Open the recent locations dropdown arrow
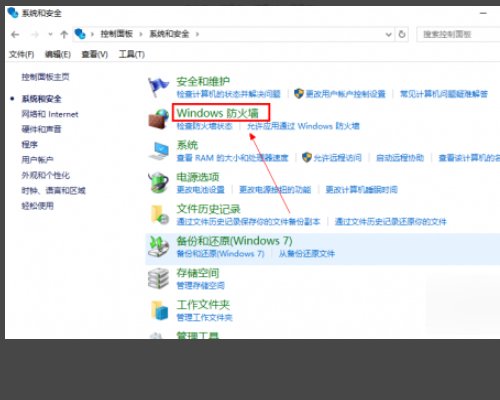 click(x=50, y=34)
